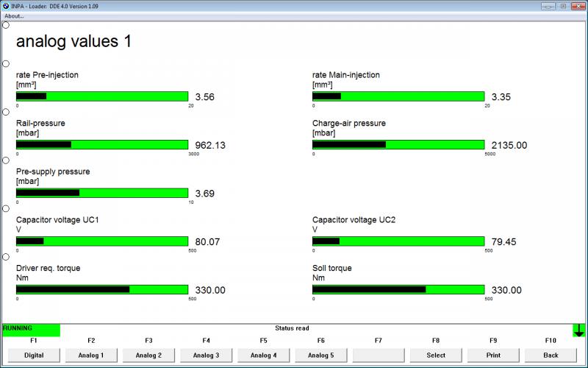Select the circle marker just above Rail-pressure label

[x=6, y=112]
